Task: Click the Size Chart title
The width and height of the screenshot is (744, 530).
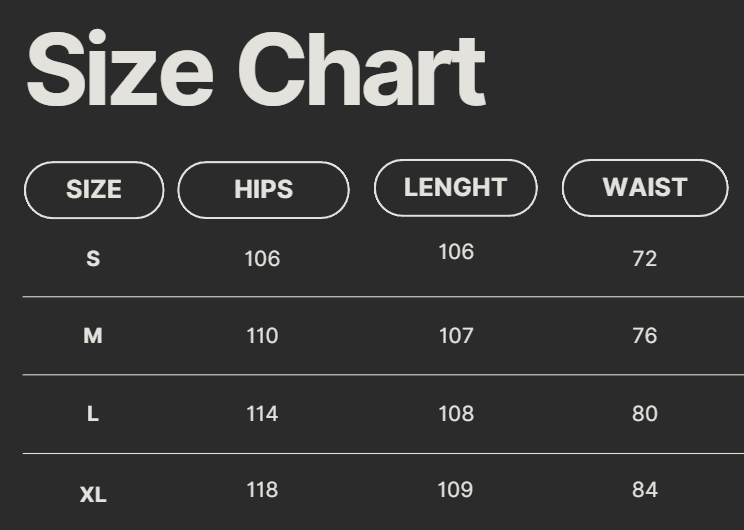Action: 256,71
